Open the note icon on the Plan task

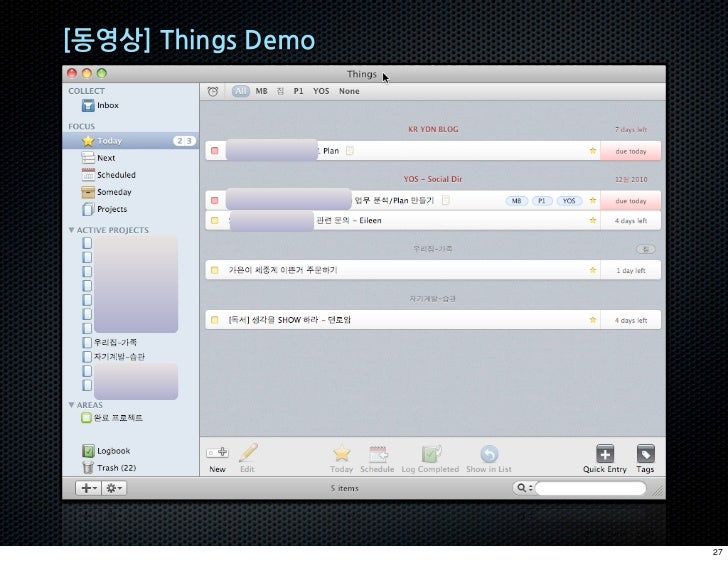click(350, 151)
